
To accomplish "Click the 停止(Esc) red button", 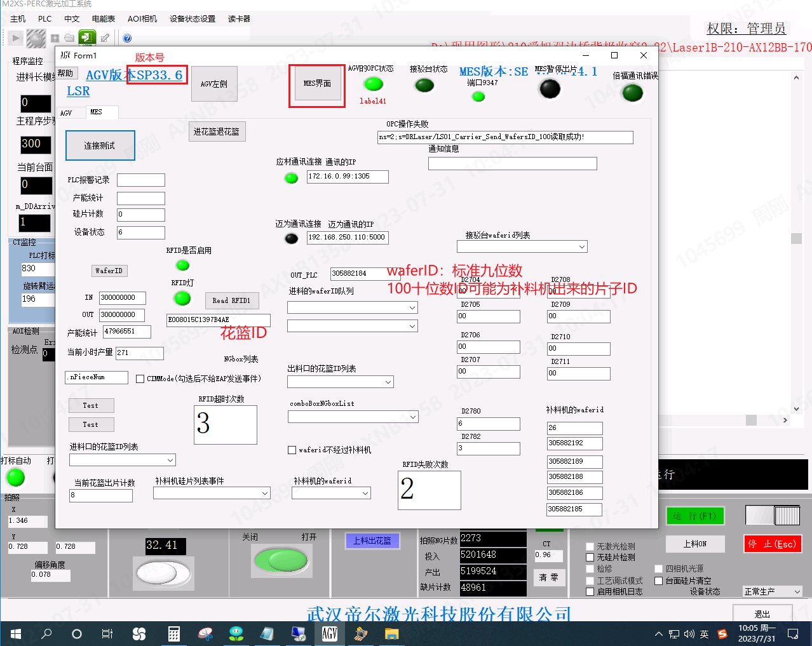I will 773,544.
